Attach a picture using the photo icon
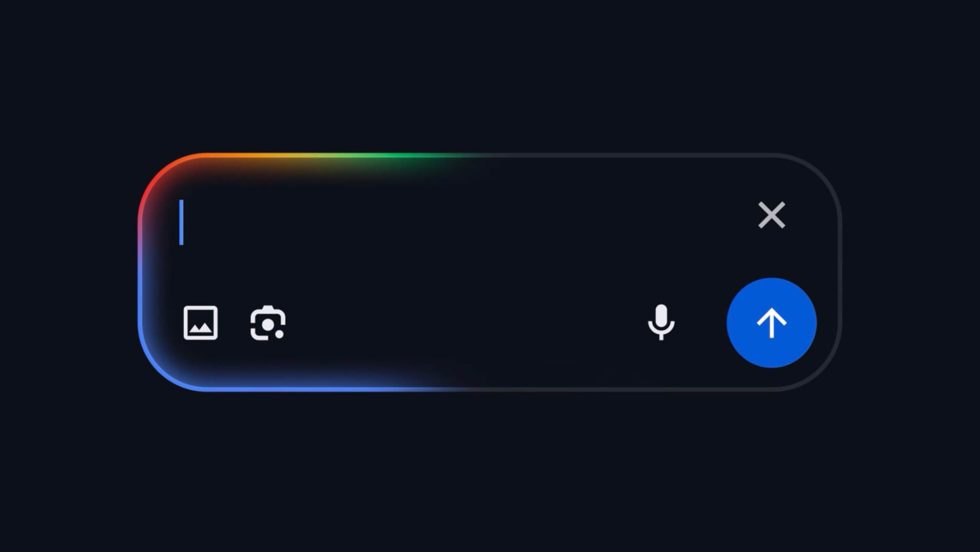The width and height of the screenshot is (980, 552). tap(200, 323)
